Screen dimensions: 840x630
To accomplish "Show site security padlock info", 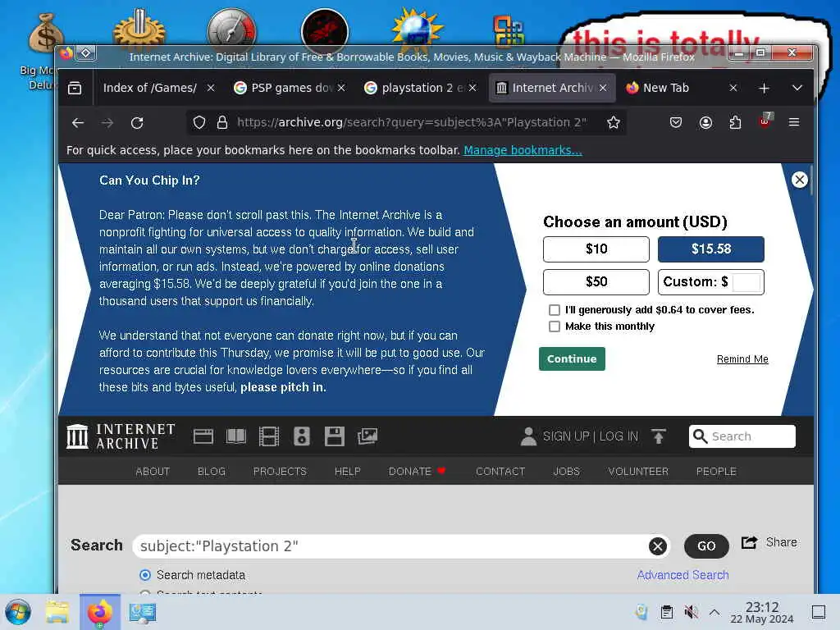I will pyautogui.click(x=221, y=123).
